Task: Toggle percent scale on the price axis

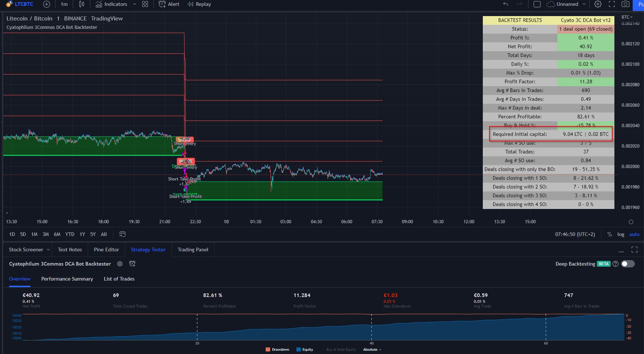Action: click(x=610, y=234)
